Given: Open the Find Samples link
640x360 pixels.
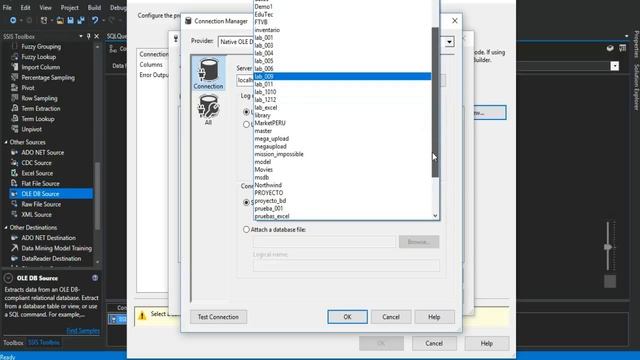Looking at the screenshot, I should (83, 331).
